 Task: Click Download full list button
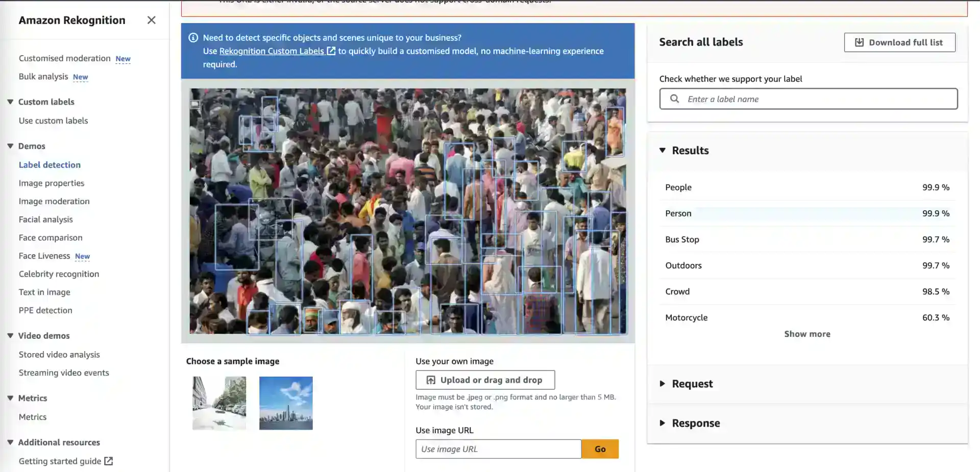point(899,42)
